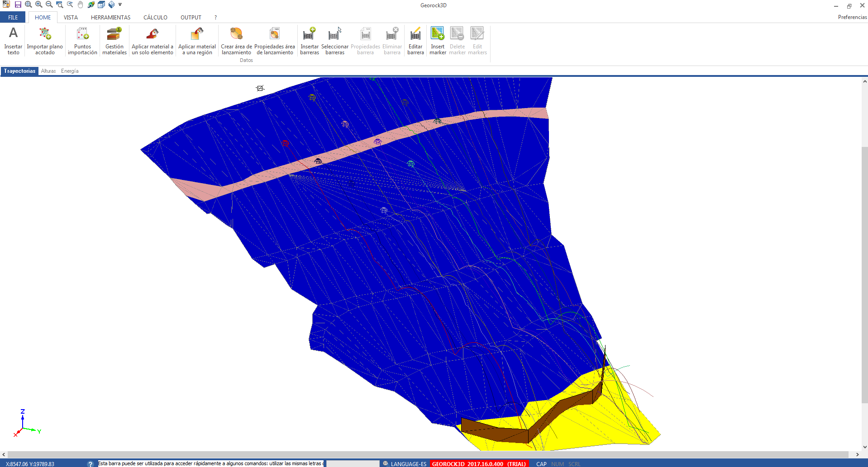Screen dimensions: 868x467
Task: Click the zoom previous icon
Action: coord(70,5)
